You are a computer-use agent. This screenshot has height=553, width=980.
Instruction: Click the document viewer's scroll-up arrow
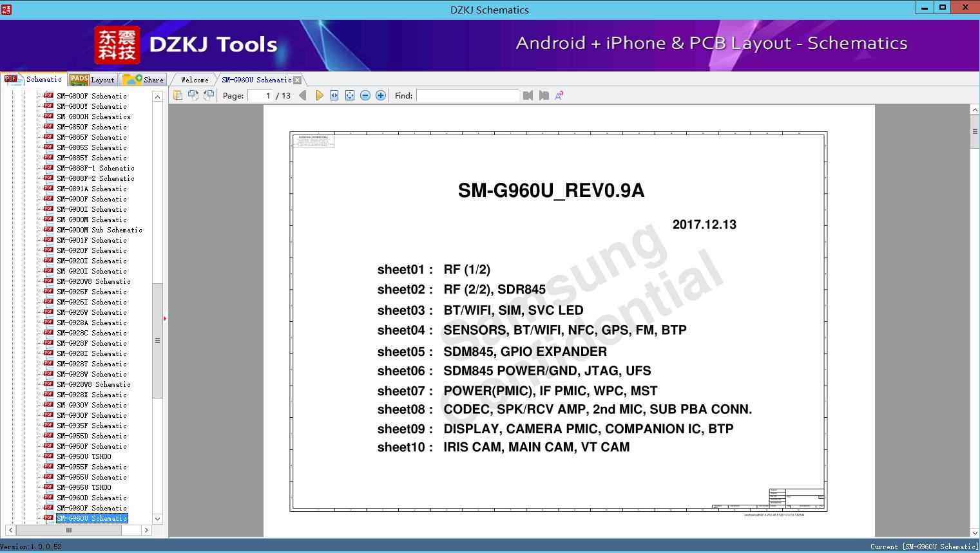coord(975,110)
